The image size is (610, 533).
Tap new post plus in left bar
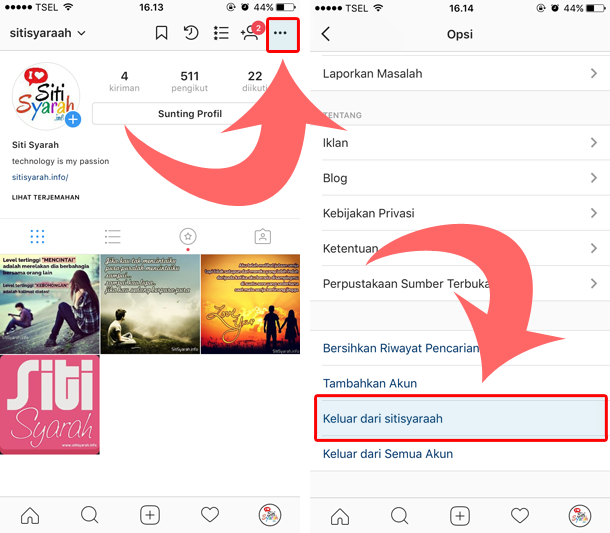click(150, 515)
